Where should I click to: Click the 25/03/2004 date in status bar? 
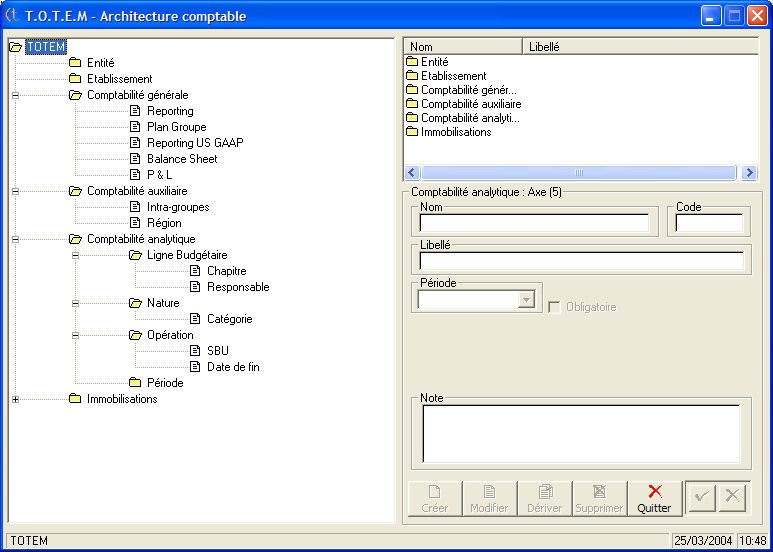[x=703, y=540]
